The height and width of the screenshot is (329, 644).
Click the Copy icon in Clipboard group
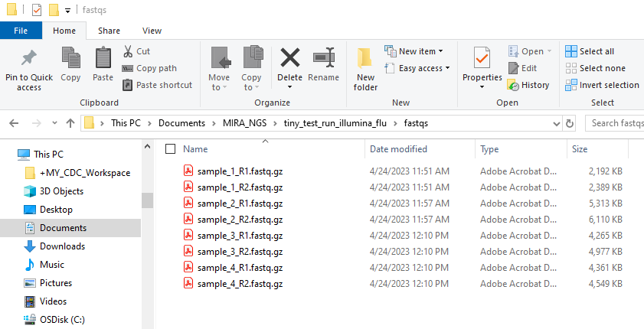point(70,60)
